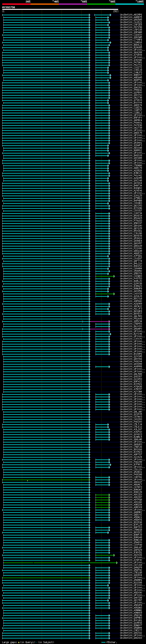
Task: Click hit UniRef100_C4R7A1
Action: pyautogui.click(x=131, y=477)
